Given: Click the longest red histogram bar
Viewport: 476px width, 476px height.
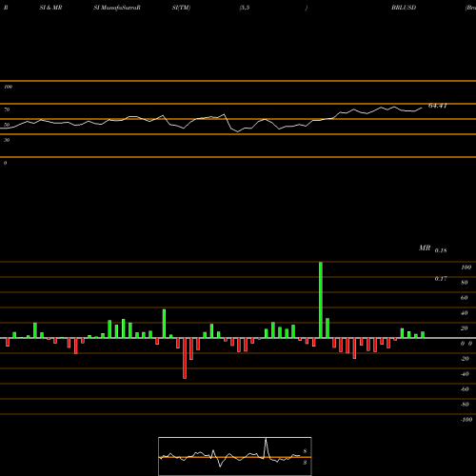Looking at the screenshot, I should click(185, 358).
